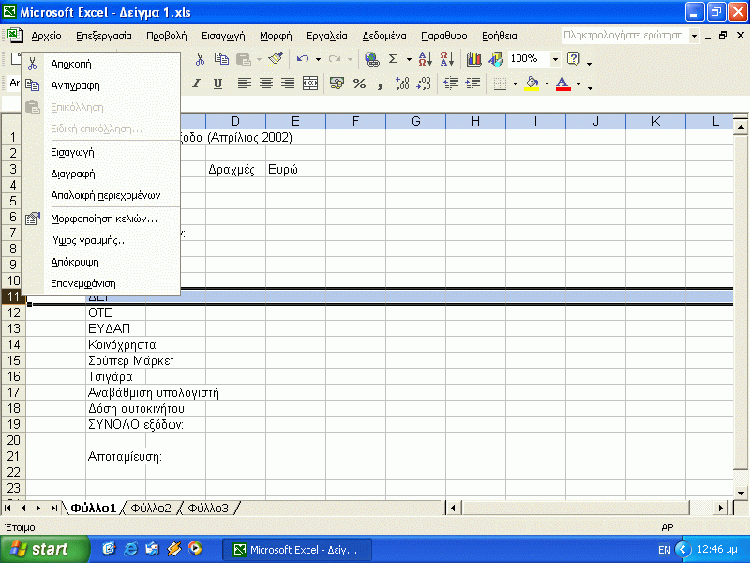Click the horizontal scrollbar right arrow

(x=720, y=508)
